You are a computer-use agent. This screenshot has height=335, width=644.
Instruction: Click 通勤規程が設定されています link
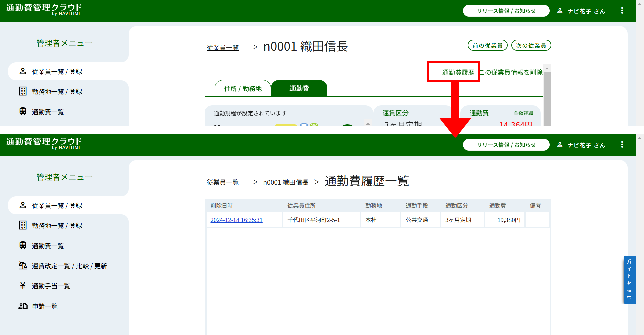(250, 113)
